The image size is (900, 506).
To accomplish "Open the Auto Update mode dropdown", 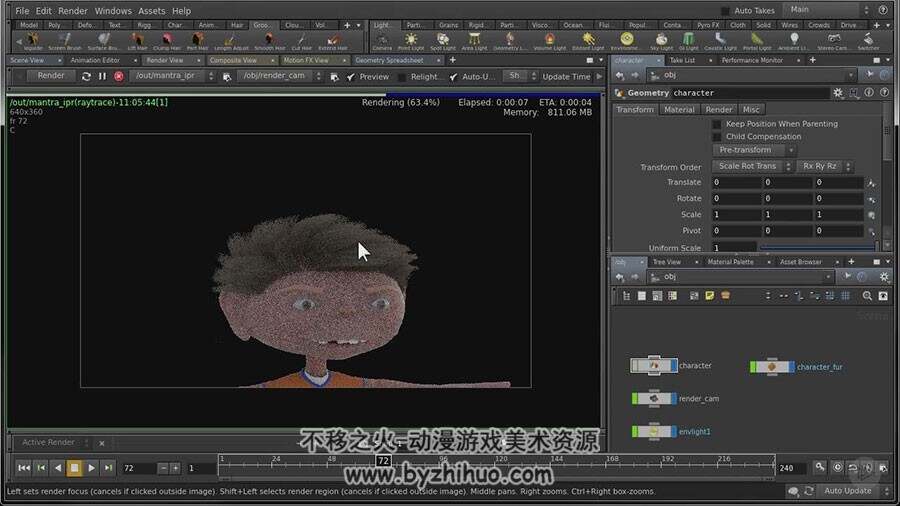I will tap(855, 491).
